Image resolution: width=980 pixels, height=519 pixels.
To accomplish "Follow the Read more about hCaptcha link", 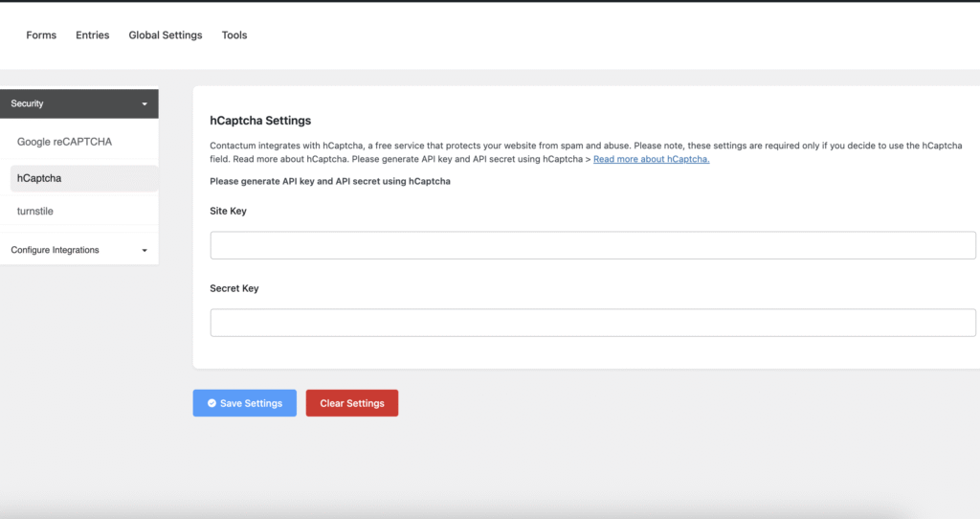I will (651, 159).
